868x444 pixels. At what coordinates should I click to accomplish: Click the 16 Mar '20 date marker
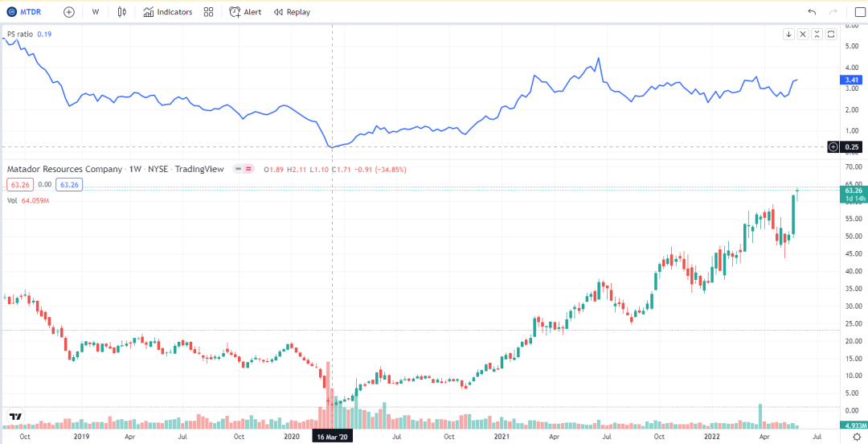point(332,437)
